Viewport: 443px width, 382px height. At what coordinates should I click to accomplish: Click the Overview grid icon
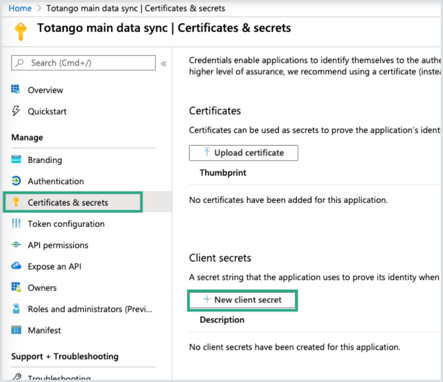(x=16, y=89)
